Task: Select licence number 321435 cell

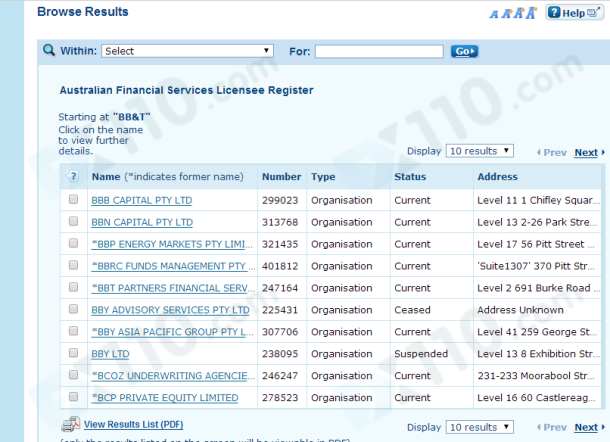Action: [x=280, y=244]
